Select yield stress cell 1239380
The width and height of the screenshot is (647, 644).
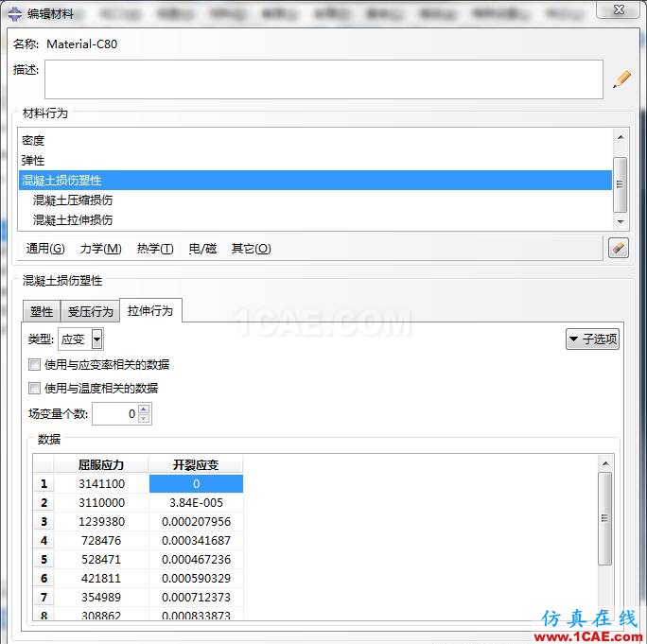[x=101, y=521]
